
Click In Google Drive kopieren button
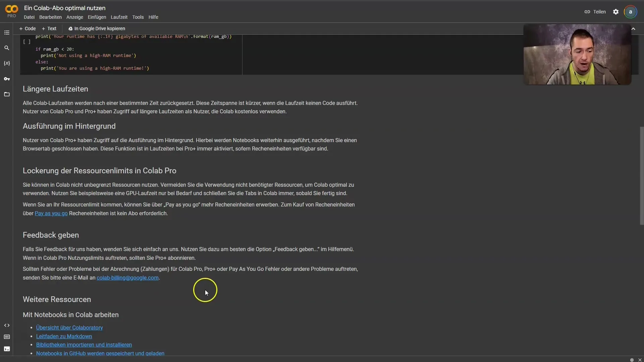(x=96, y=28)
